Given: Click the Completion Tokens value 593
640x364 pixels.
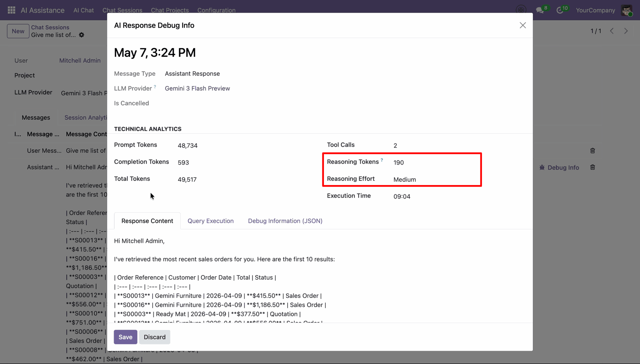Looking at the screenshot, I should click(183, 163).
